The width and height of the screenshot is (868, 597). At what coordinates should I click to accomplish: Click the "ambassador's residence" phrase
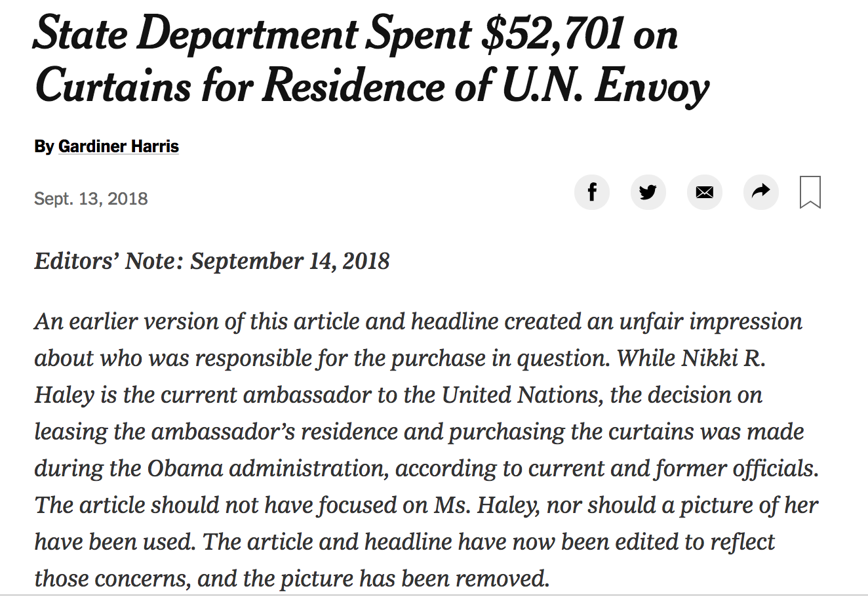[274, 432]
